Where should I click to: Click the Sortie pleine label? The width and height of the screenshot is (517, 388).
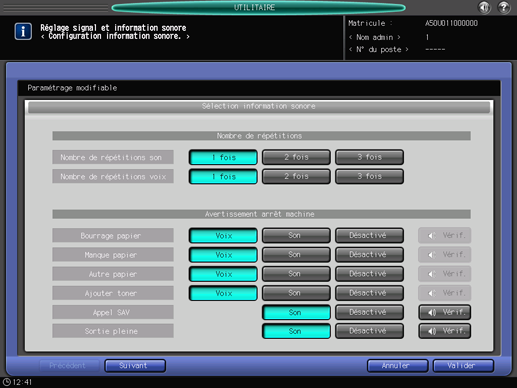coord(113,331)
